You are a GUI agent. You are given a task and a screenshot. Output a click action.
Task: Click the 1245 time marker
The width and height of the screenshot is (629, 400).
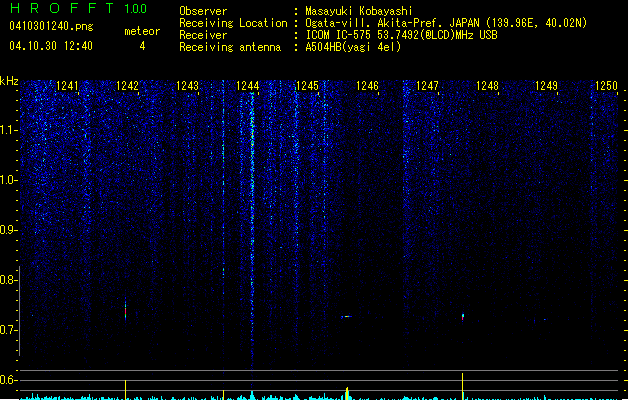pos(307,86)
